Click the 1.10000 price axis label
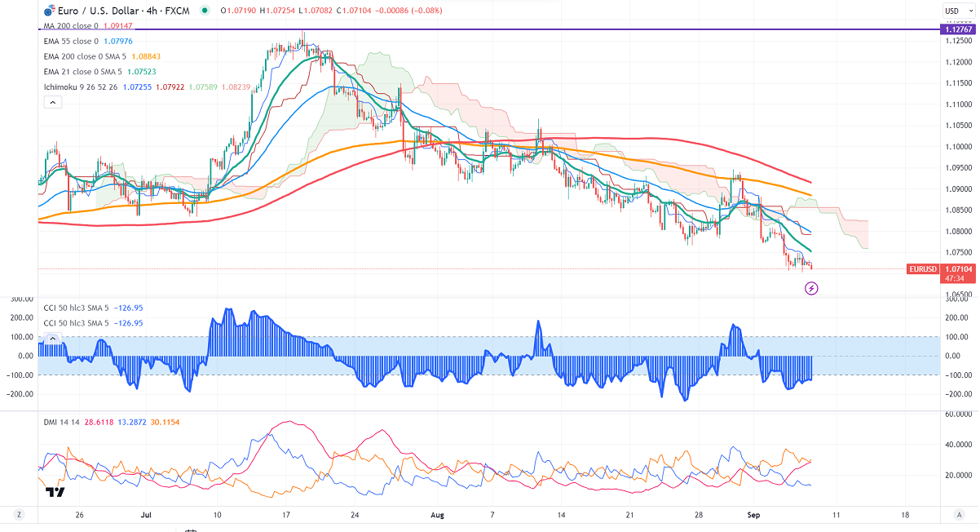 (957, 146)
